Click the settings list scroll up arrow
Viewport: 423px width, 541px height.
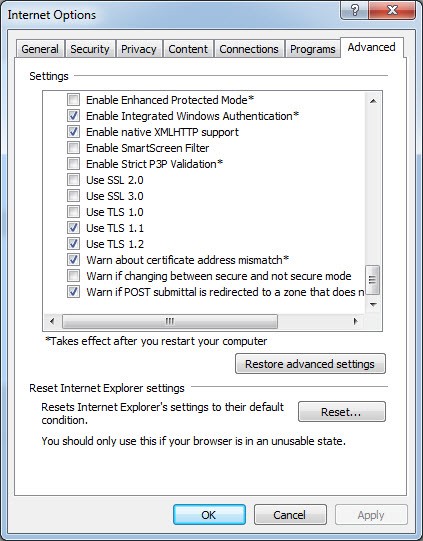tap(373, 101)
